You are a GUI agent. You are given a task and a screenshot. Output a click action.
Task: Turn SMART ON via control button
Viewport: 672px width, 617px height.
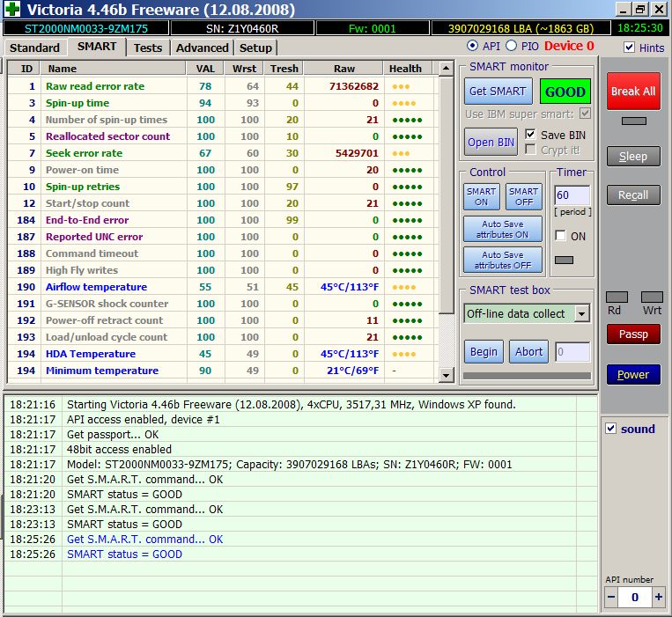pyautogui.click(x=481, y=197)
